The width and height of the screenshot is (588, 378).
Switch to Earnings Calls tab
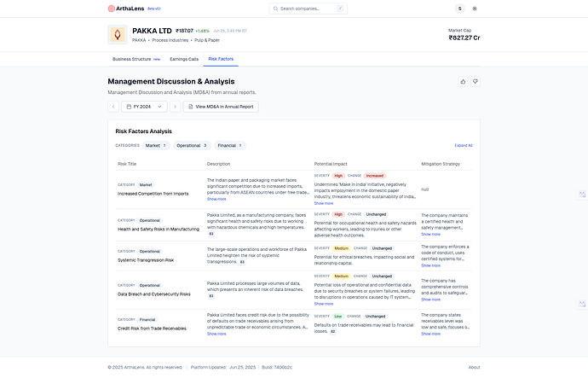click(x=184, y=59)
